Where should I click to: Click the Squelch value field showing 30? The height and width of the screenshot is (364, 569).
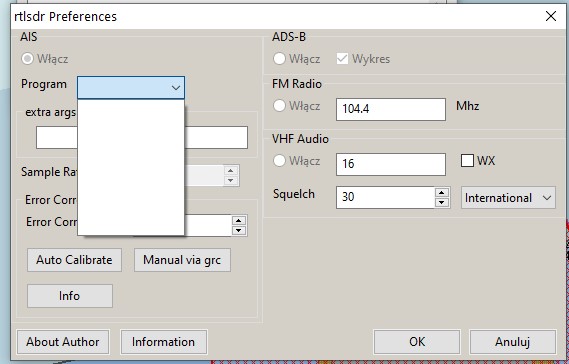coord(385,197)
